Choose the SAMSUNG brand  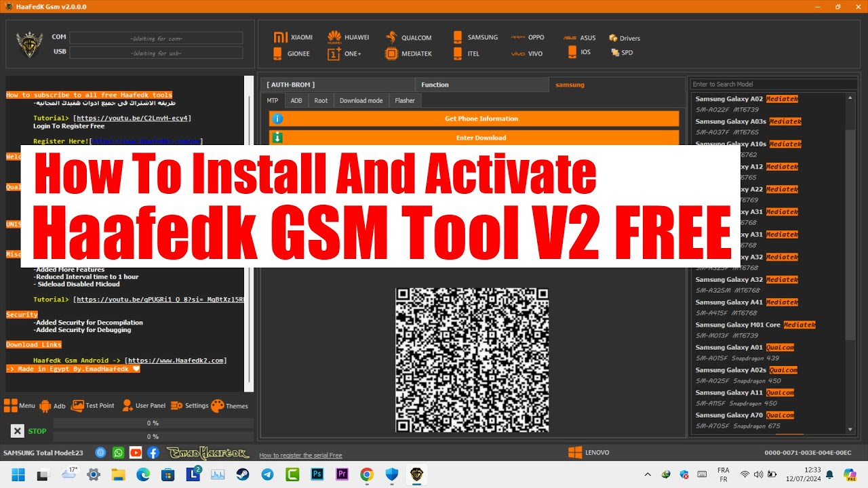click(x=475, y=37)
